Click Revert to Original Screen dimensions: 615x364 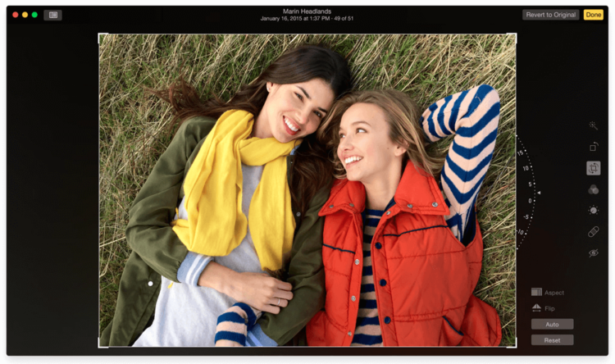(x=551, y=15)
